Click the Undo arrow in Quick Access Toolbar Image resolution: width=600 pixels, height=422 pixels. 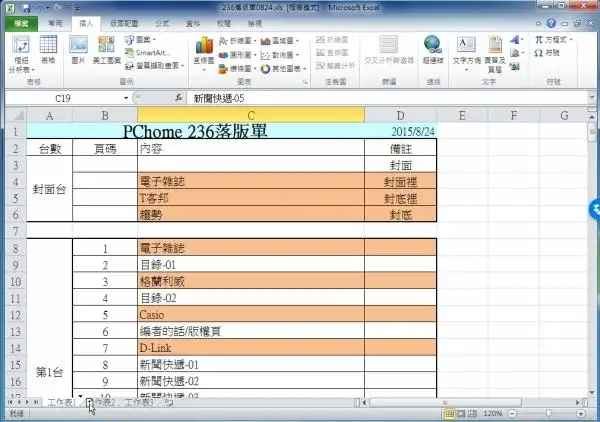tap(39, 8)
